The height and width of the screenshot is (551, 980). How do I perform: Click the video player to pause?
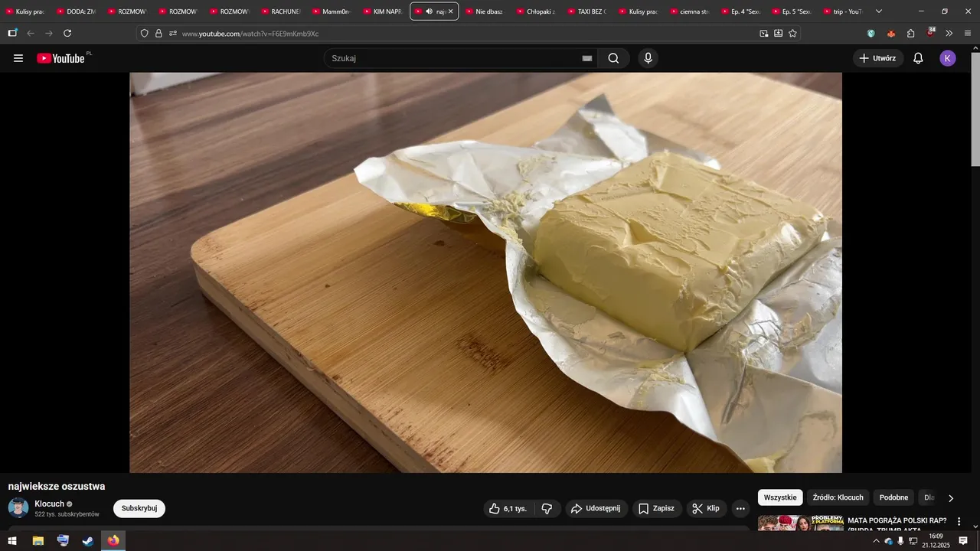coord(485,272)
